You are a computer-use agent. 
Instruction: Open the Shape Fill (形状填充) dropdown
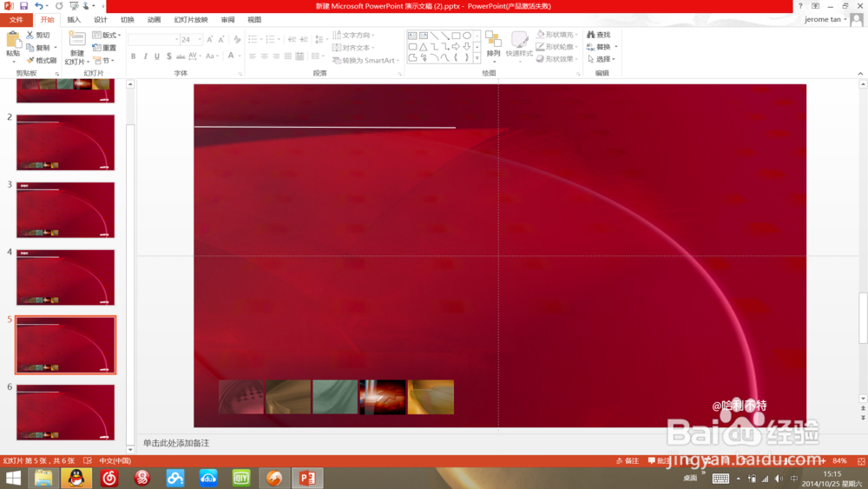pyautogui.click(x=557, y=35)
